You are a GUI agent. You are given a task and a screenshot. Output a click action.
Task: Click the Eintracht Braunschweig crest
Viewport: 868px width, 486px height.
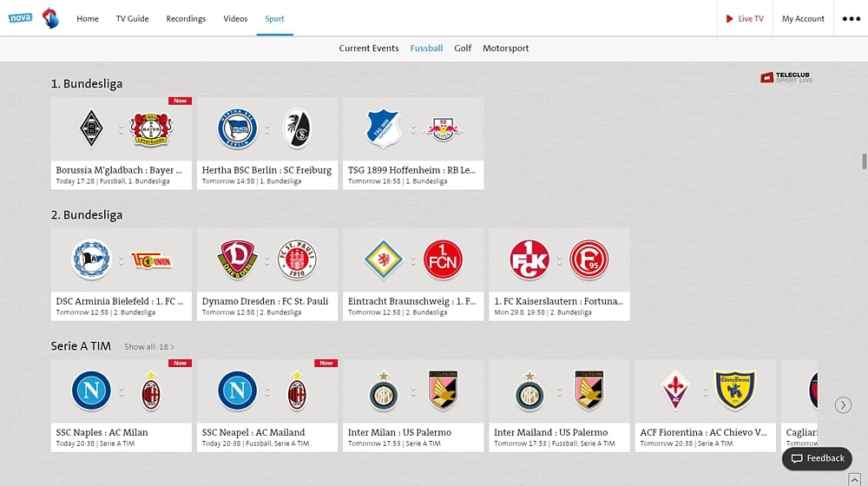pyautogui.click(x=384, y=259)
